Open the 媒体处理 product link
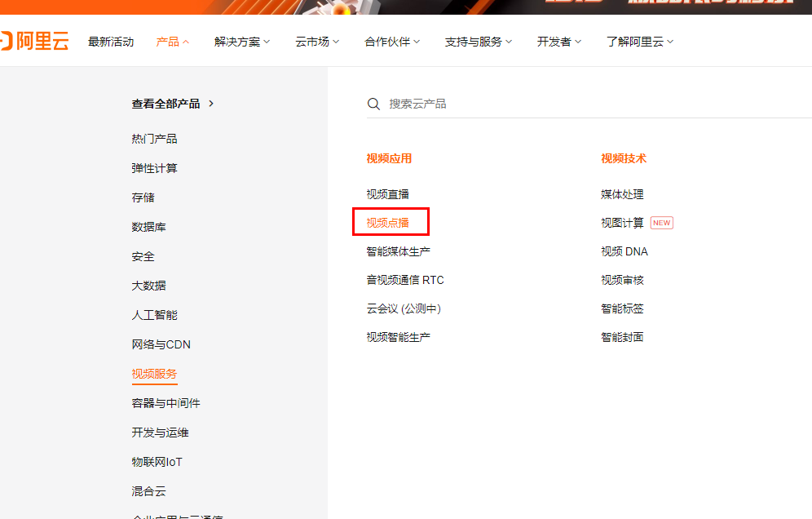Viewport: 812px width, 519px height. coord(622,194)
